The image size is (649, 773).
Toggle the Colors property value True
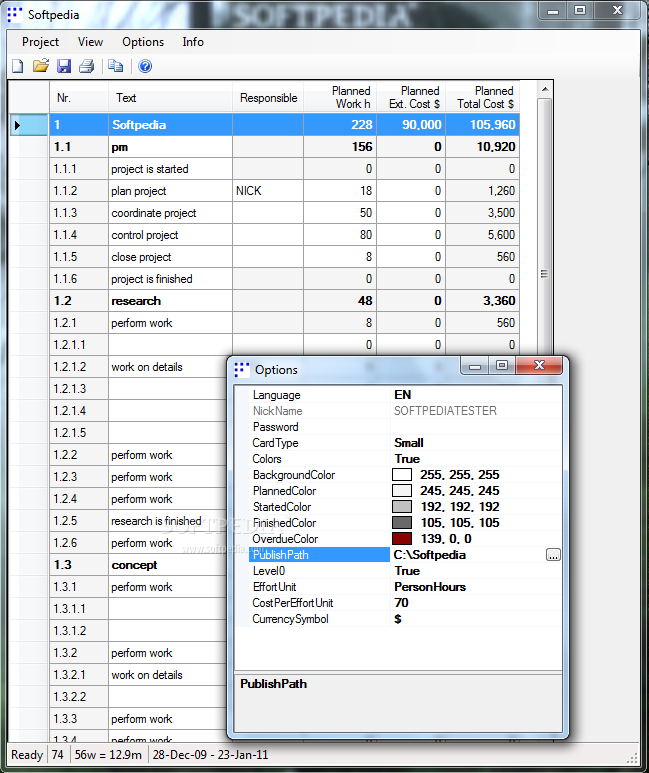click(x=476, y=459)
